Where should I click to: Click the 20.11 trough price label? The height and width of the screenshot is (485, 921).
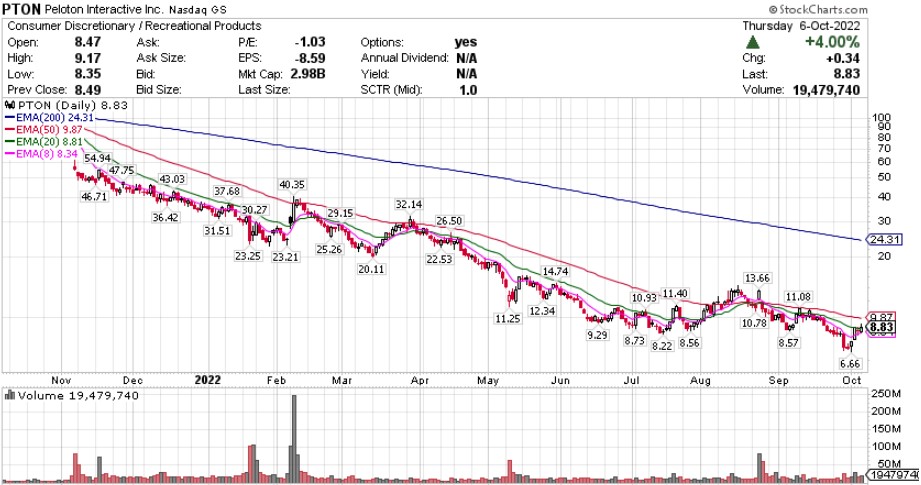pos(371,269)
